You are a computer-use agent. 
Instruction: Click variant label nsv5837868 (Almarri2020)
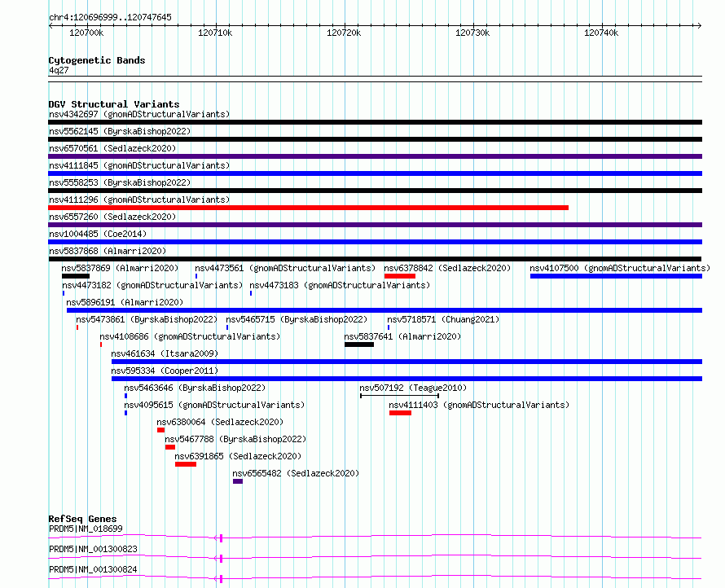click(108, 251)
